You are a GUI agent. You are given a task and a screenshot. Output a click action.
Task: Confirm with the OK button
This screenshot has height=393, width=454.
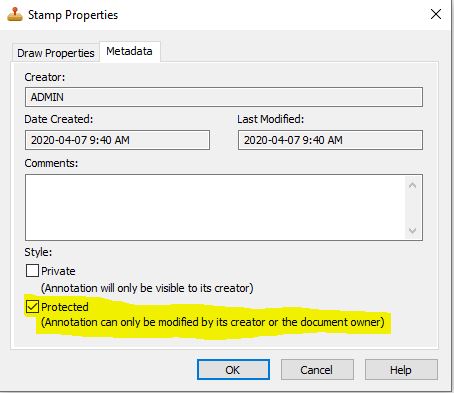233,370
